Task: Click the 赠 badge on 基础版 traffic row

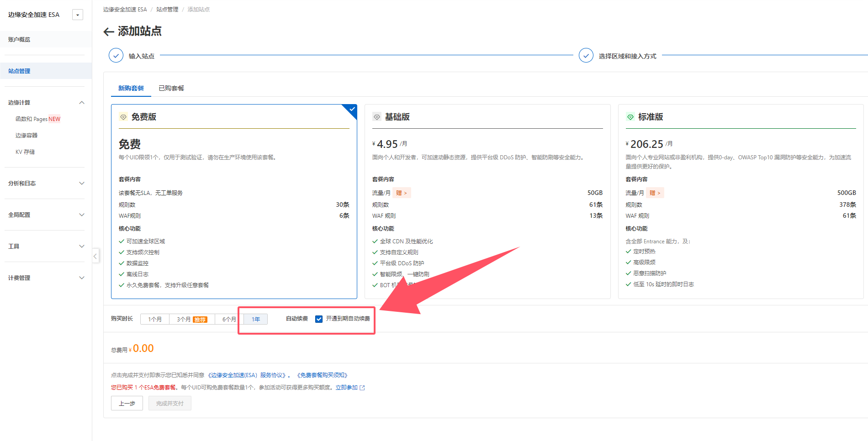Action: pyautogui.click(x=402, y=193)
